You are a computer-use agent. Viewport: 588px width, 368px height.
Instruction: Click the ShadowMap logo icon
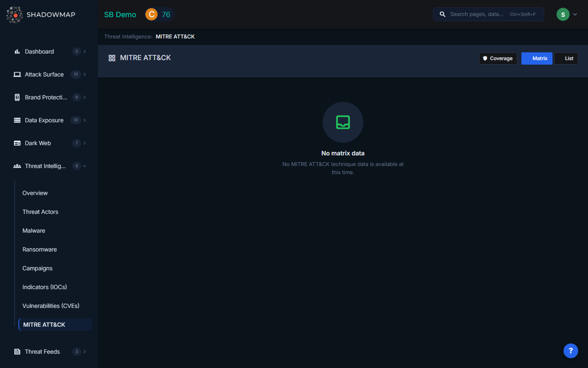(15, 15)
